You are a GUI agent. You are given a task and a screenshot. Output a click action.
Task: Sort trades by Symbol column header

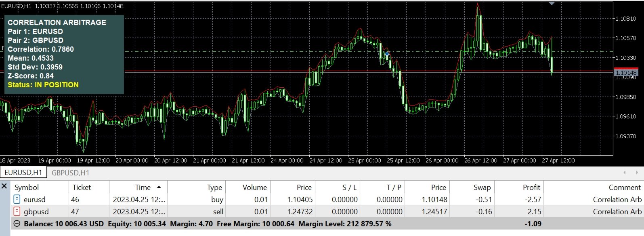[x=40, y=187]
